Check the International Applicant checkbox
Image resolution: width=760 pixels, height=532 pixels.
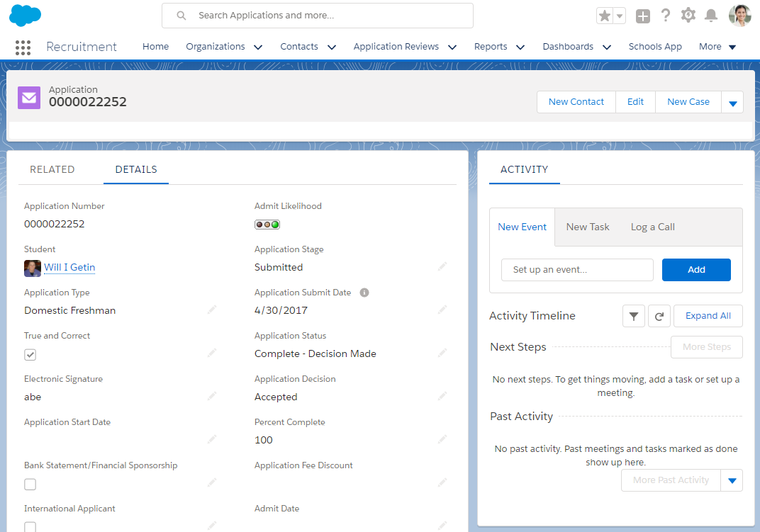point(30,526)
